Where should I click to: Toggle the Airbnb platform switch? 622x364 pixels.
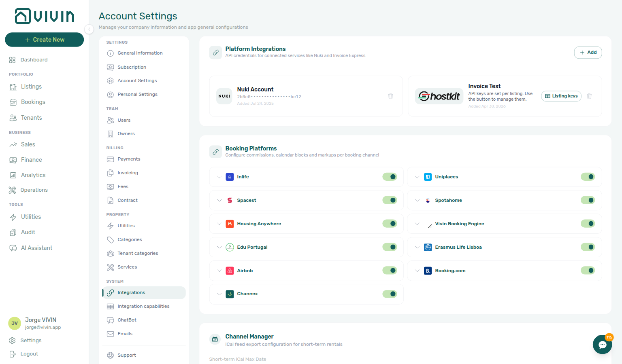coord(390,271)
